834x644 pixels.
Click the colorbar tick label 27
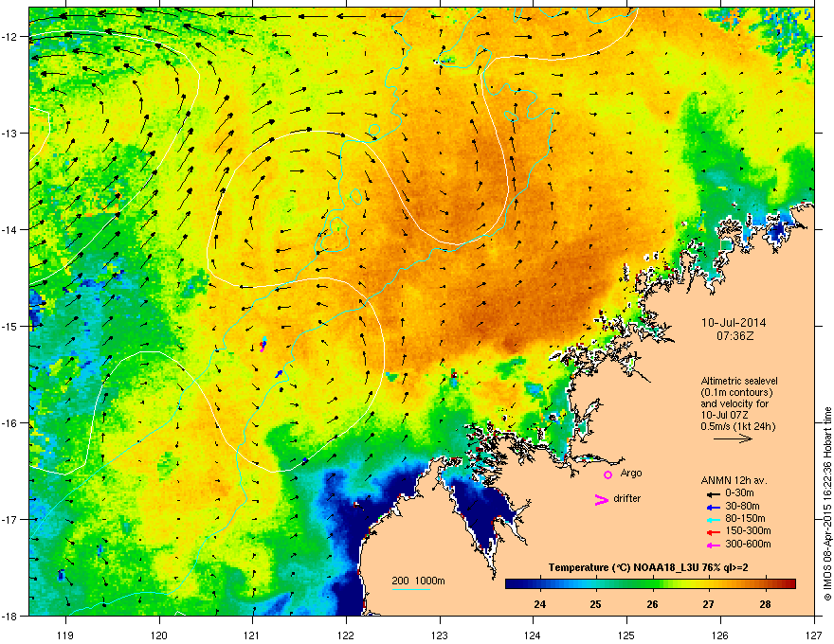coord(709,604)
